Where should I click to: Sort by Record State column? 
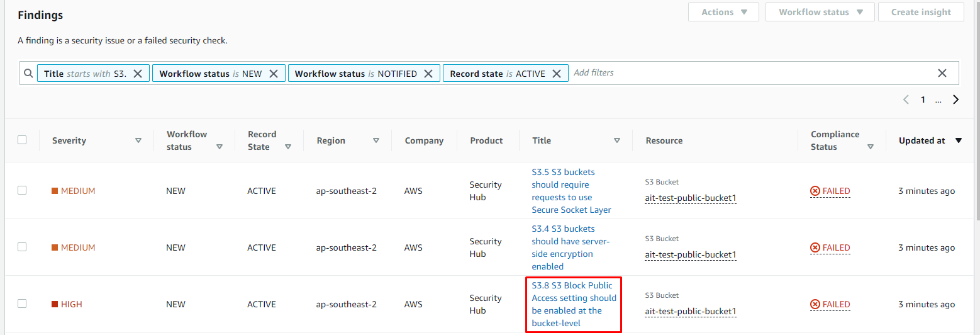pos(288,147)
